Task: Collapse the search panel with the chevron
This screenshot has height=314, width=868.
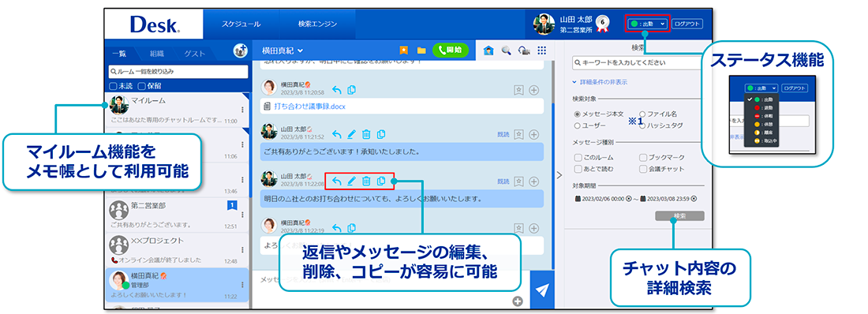Action: point(559,175)
